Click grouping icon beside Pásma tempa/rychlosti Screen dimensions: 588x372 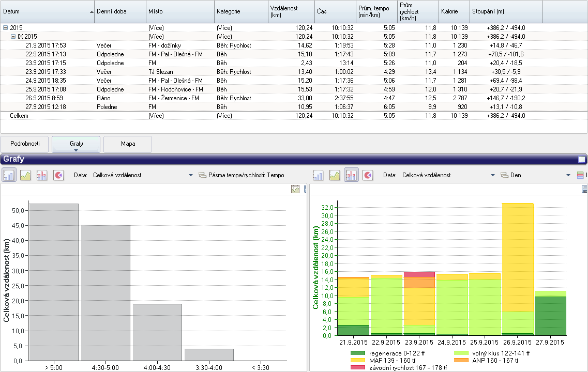click(203, 175)
